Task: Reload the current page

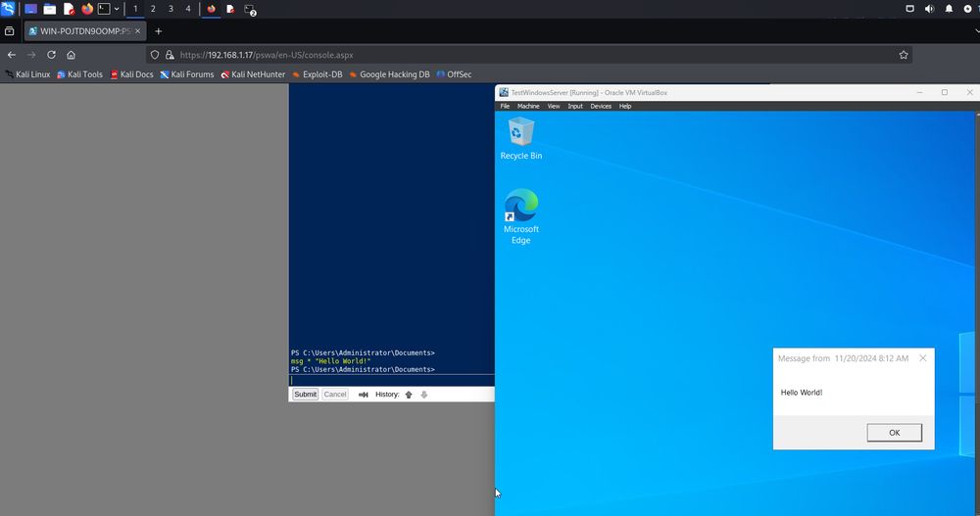Action: (x=51, y=55)
